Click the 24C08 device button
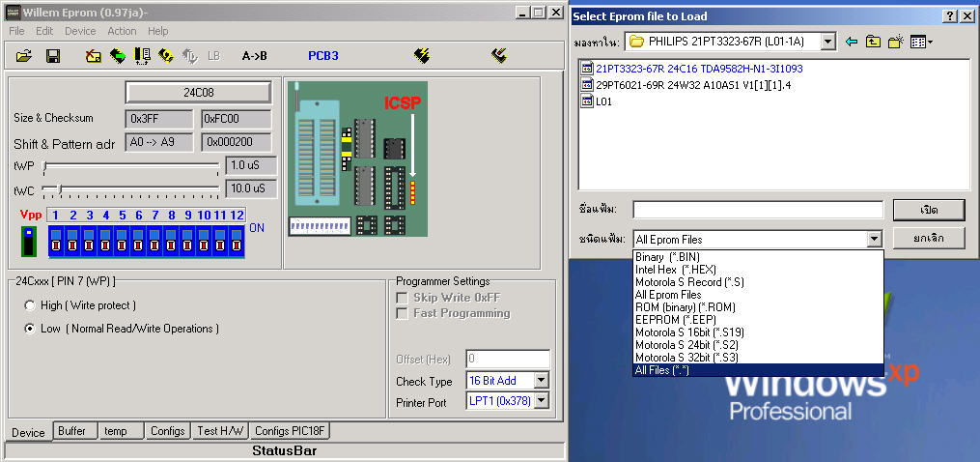The image size is (980, 462). click(199, 93)
